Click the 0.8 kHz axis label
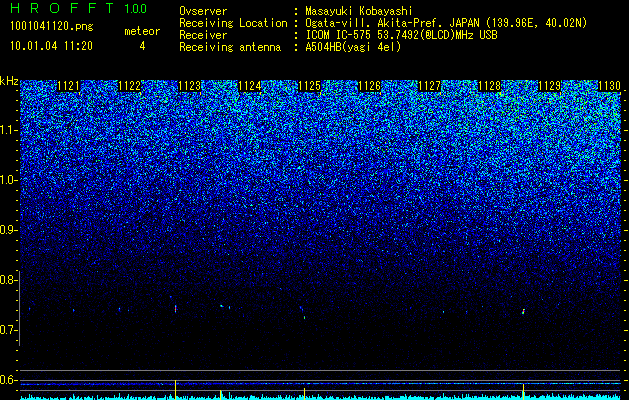This screenshot has width=629, height=400. [9, 280]
